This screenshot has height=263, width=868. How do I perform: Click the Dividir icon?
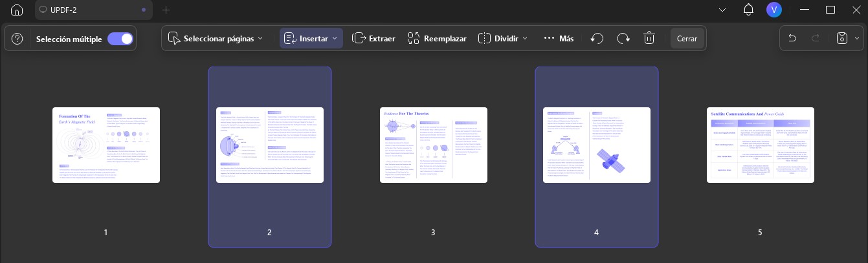pyautogui.click(x=484, y=38)
